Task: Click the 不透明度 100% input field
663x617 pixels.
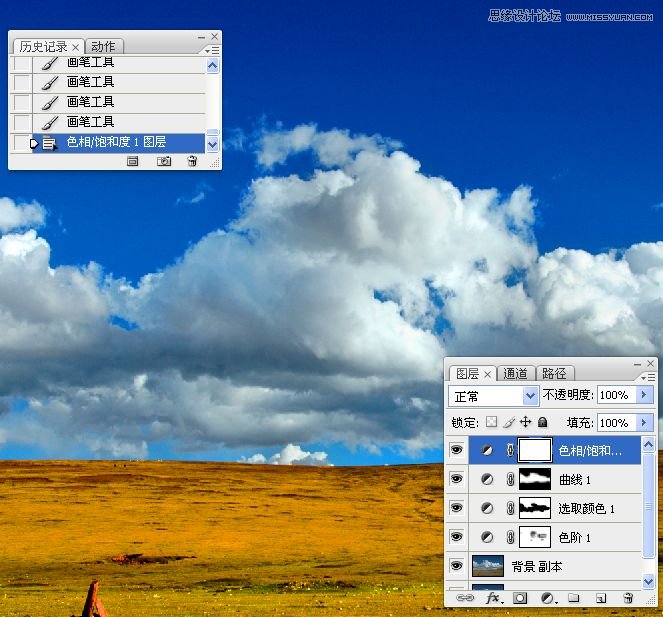Action: 616,395
